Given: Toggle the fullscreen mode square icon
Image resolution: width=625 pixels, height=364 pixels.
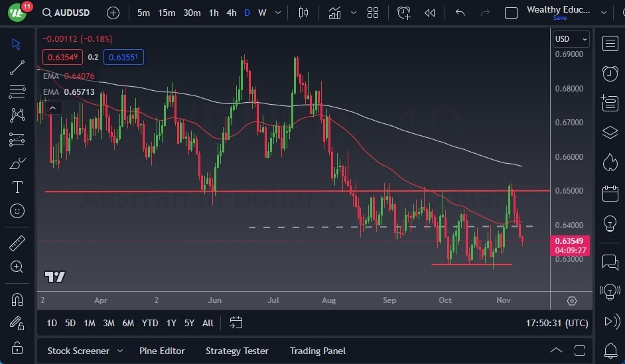Looking at the screenshot, I should tap(511, 13).
